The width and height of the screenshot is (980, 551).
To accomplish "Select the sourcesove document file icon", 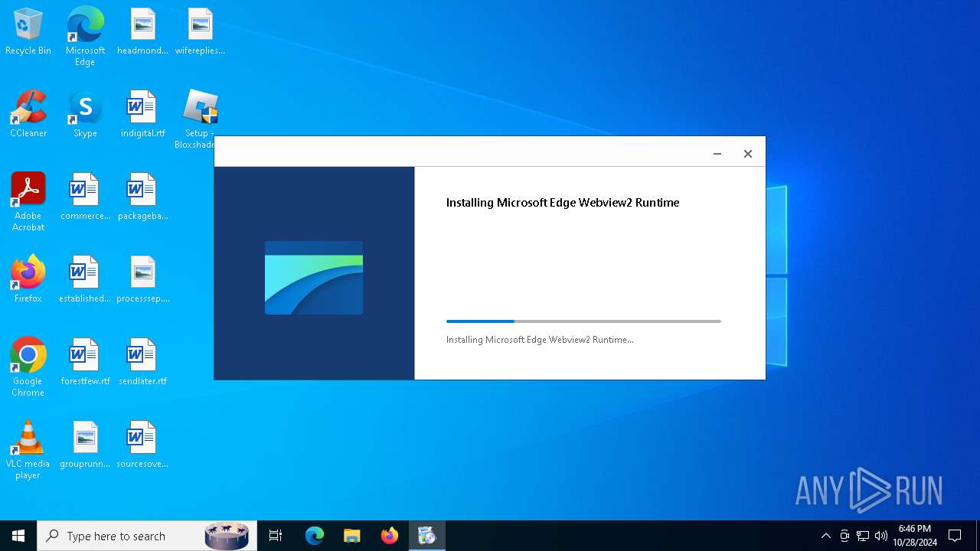I will [142, 445].
